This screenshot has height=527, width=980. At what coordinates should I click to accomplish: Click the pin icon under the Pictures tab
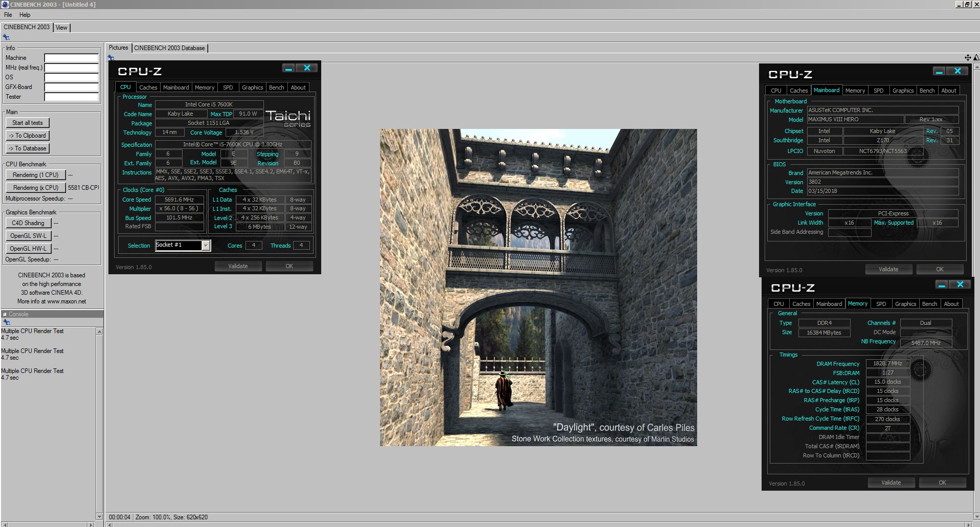coord(111,57)
